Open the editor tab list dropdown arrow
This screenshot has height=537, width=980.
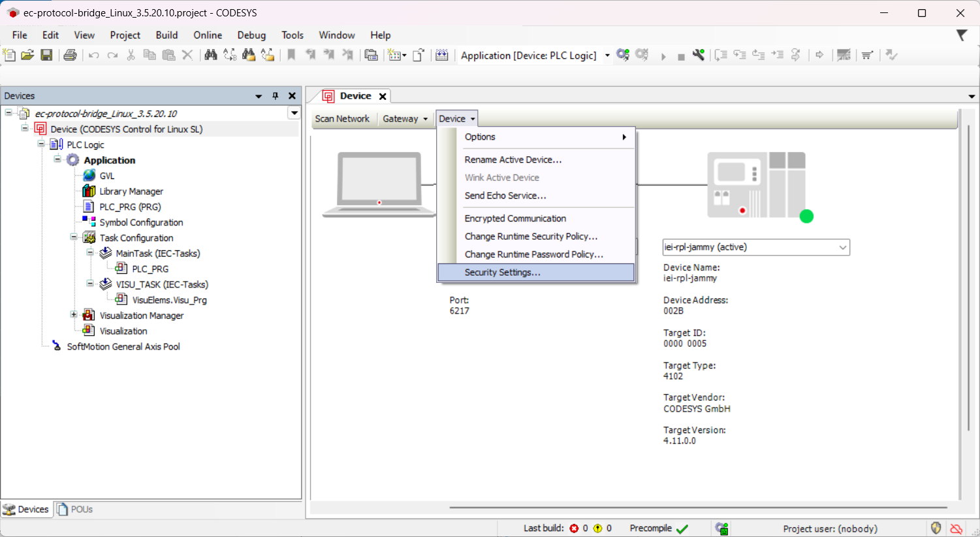click(x=972, y=96)
